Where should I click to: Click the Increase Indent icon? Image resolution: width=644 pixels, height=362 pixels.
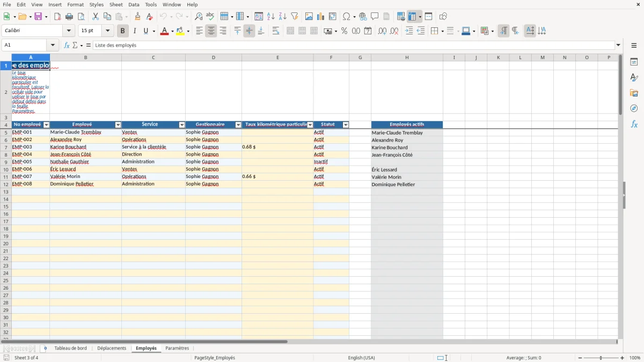point(409,31)
